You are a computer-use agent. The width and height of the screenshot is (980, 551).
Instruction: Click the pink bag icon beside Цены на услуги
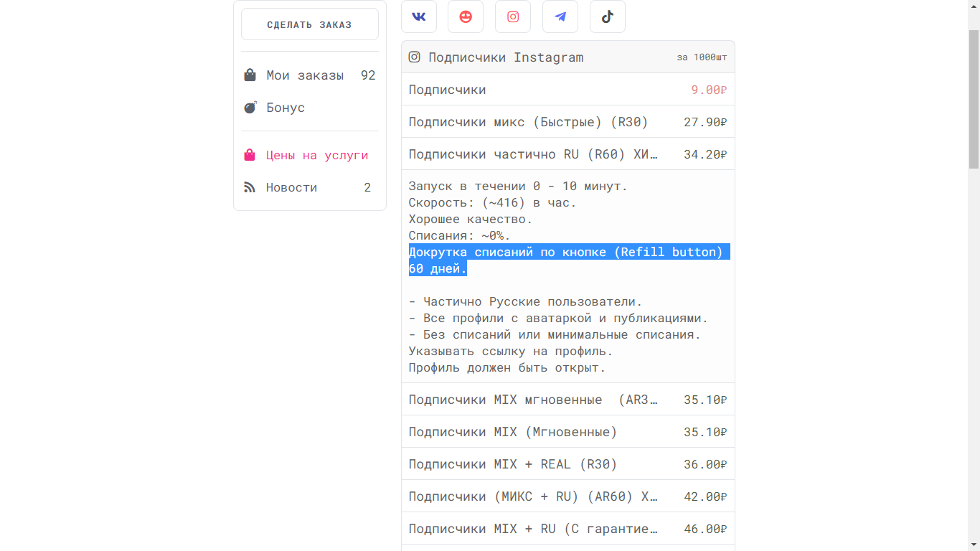click(250, 155)
